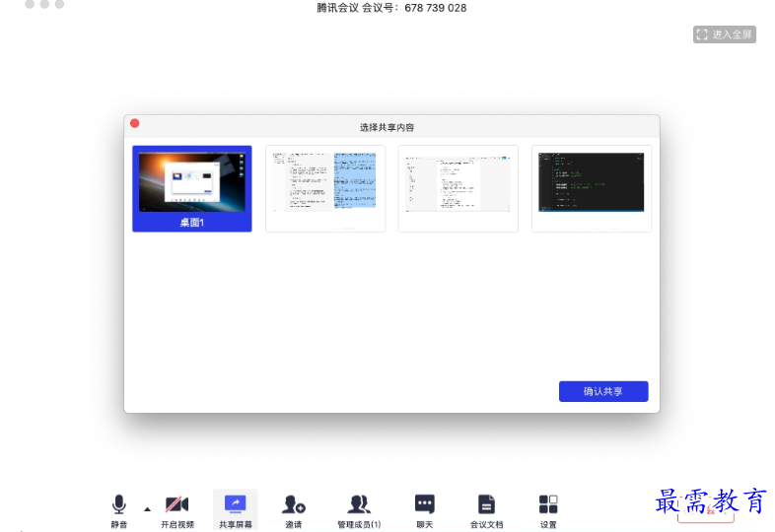
Task: Open 会议文档 meeting documents
Action: pos(486,510)
